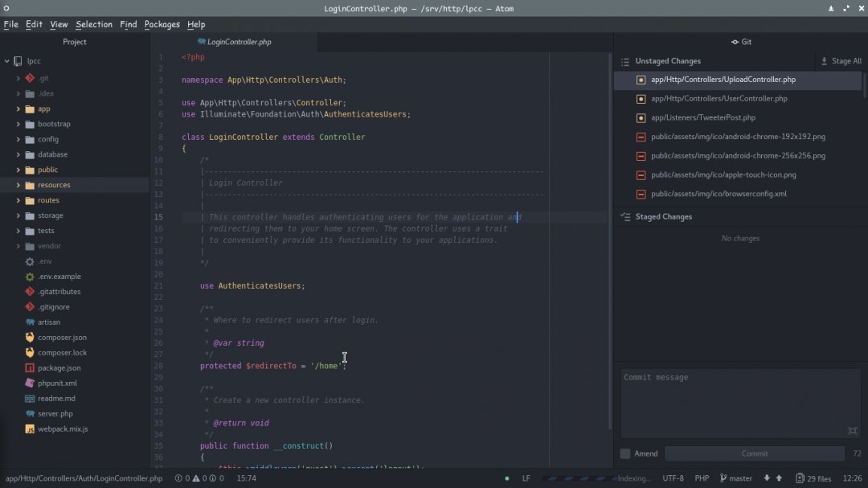Expand the routes folder
868x488 pixels.
click(18, 200)
